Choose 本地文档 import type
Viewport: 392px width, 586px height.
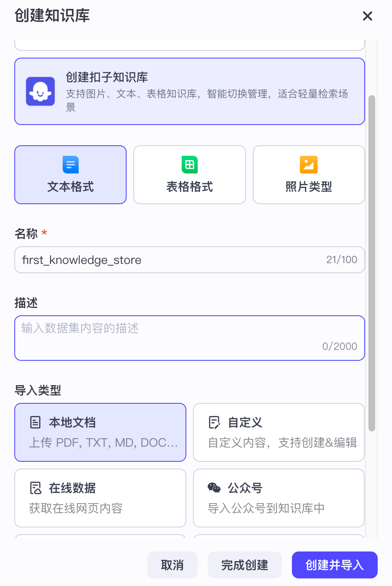point(100,432)
